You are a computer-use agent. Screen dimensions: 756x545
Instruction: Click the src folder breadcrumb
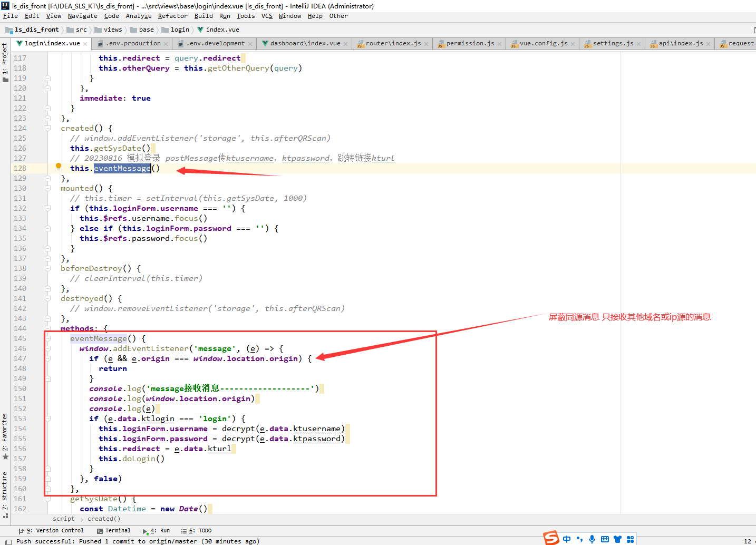tap(77, 30)
